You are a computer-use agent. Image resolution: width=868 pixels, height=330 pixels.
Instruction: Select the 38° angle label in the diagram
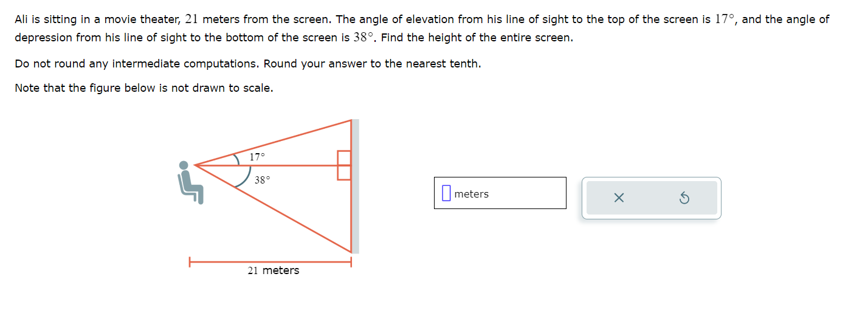[262, 180]
